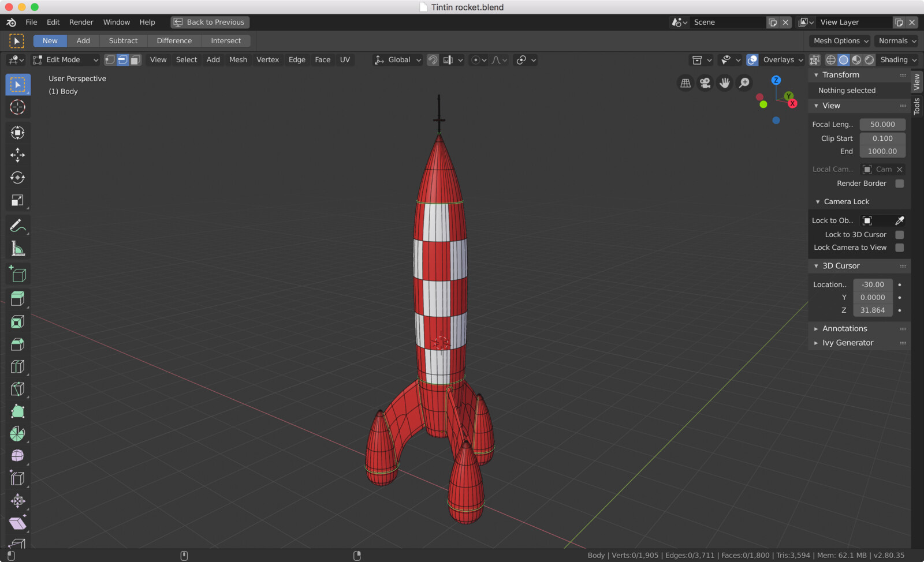Open the Global orientation dropdown
Viewport: 924px width, 562px height.
[x=397, y=60]
